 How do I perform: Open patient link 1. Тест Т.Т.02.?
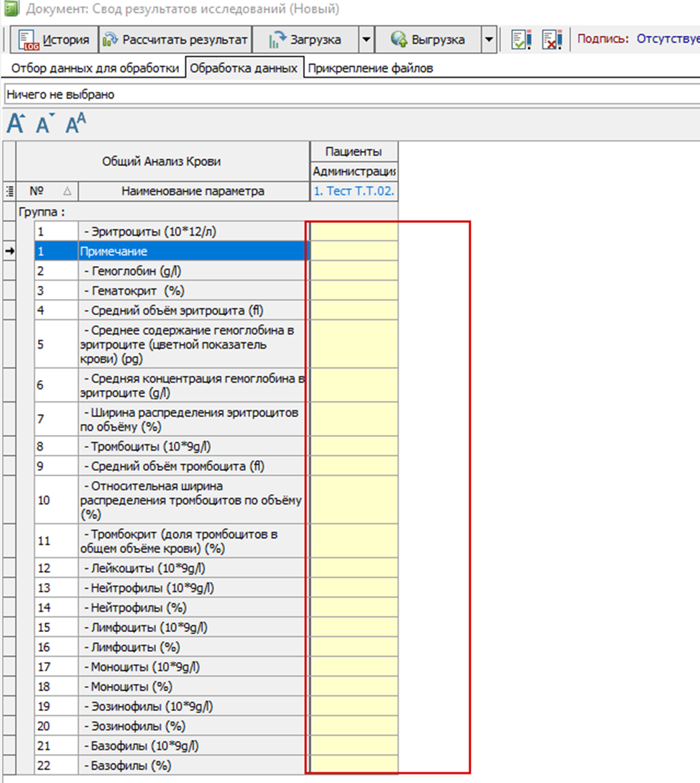pos(354,191)
